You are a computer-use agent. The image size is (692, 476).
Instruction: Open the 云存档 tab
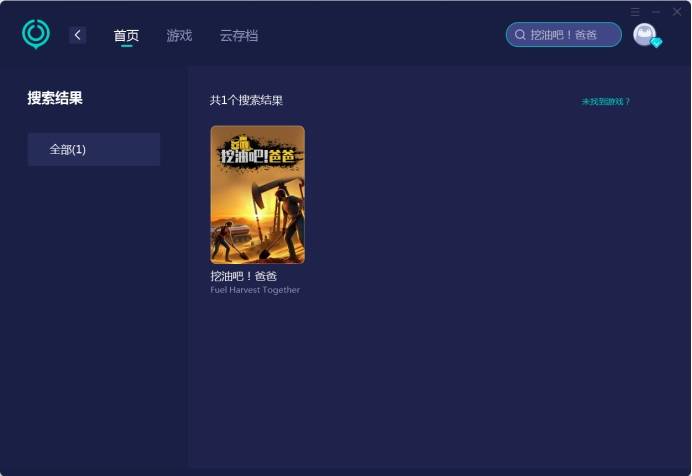click(239, 35)
